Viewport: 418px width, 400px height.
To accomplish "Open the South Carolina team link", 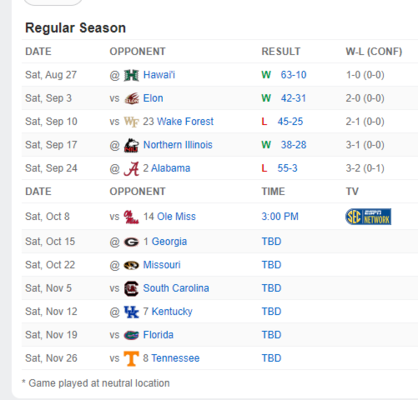I will coord(176,288).
